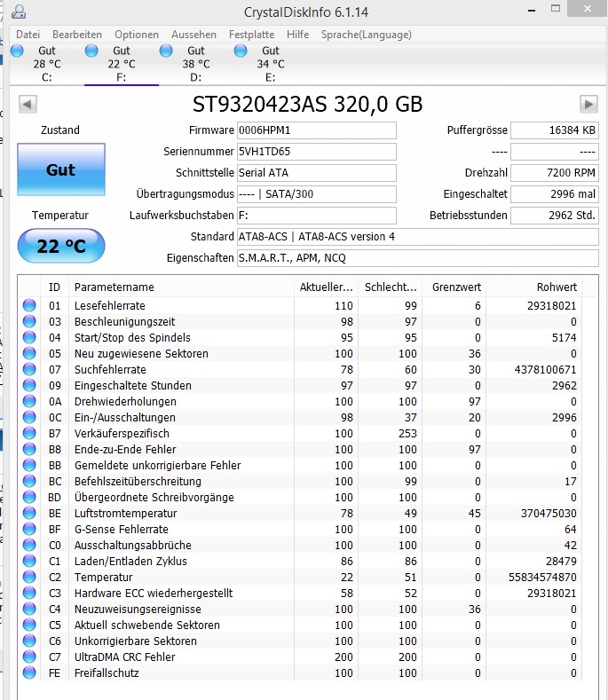
Task: Select drive F: tab at 22 °C
Action: (121, 64)
